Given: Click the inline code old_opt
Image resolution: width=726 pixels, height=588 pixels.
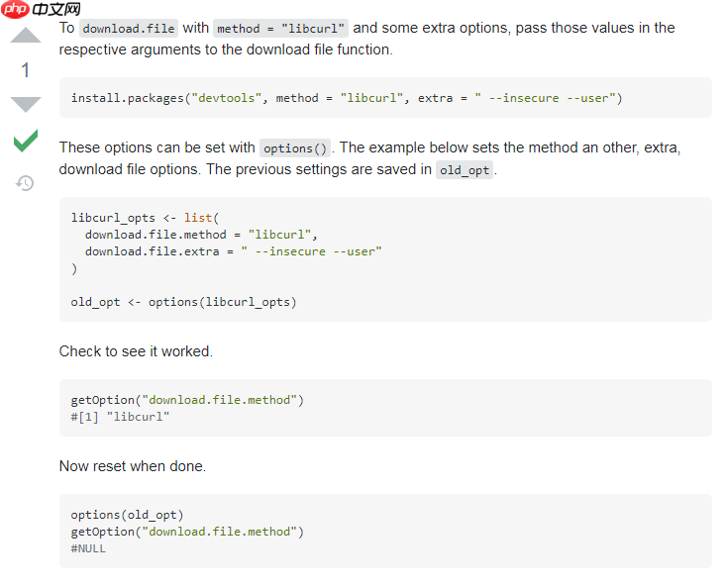Looking at the screenshot, I should [465, 170].
